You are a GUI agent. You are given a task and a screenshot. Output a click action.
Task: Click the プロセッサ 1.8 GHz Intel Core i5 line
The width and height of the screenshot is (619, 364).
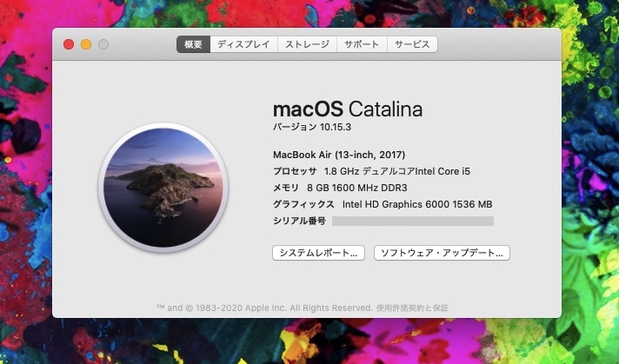(x=372, y=171)
